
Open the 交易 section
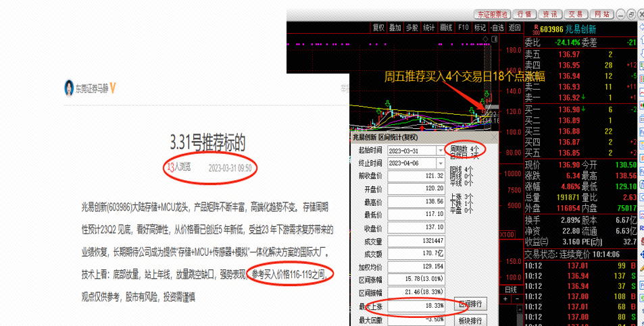pos(576,14)
